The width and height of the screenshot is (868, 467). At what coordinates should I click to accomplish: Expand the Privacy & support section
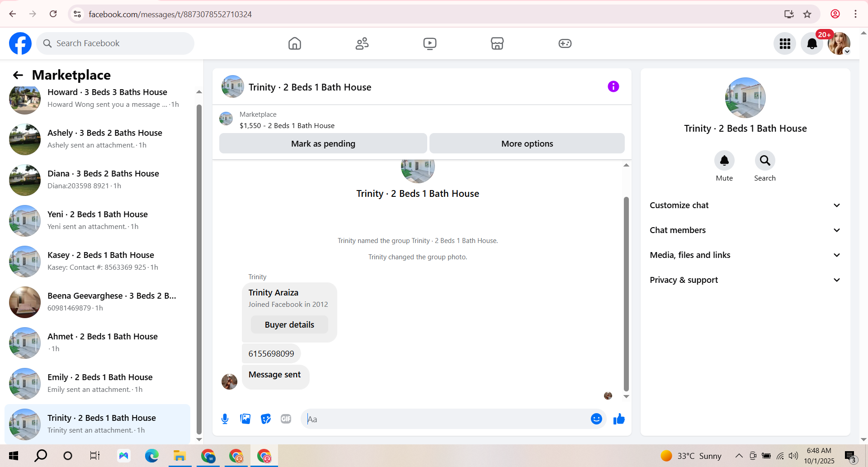pos(745,280)
